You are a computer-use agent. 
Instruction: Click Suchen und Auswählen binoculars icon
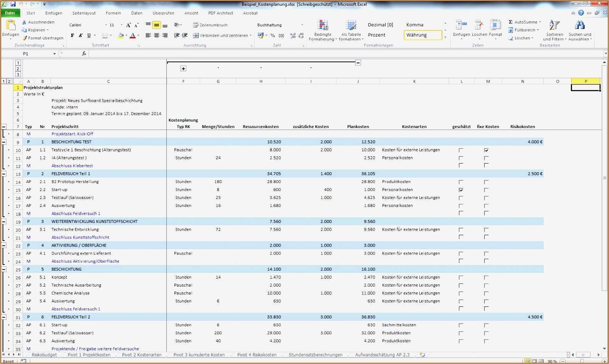[x=580, y=26]
